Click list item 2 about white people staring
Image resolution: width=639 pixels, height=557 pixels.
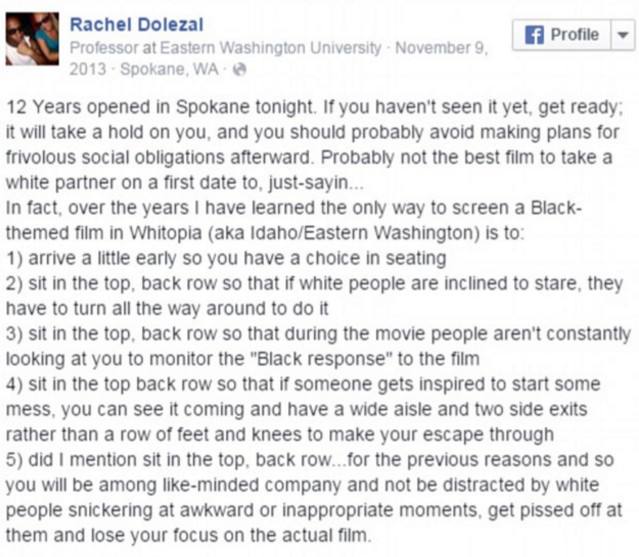(x=314, y=296)
